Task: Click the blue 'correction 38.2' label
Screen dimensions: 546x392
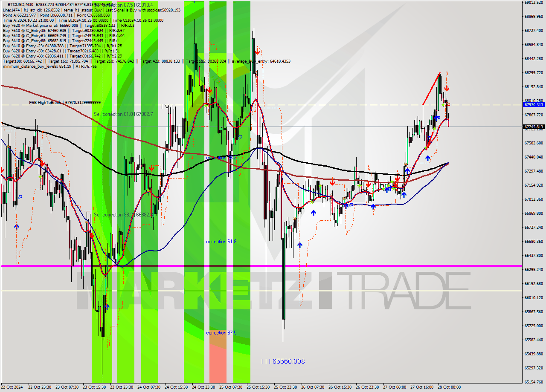Action: tap(221, 158)
